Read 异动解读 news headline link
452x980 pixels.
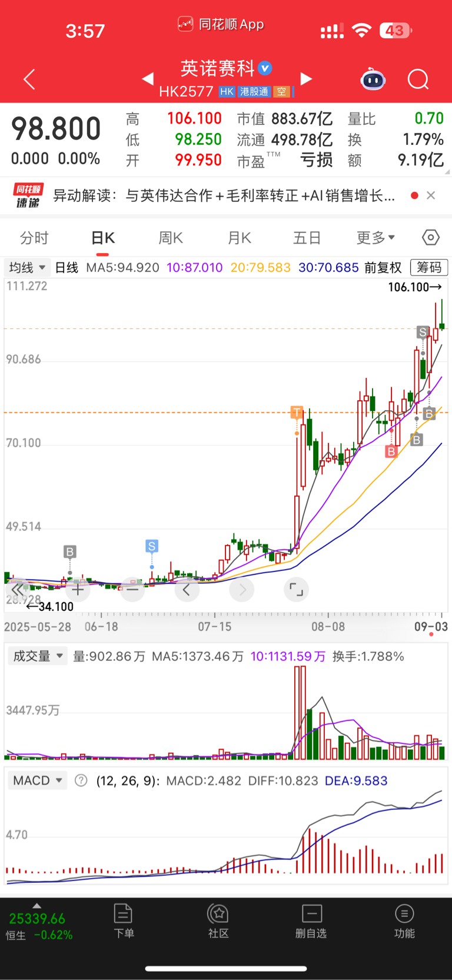coord(224,195)
